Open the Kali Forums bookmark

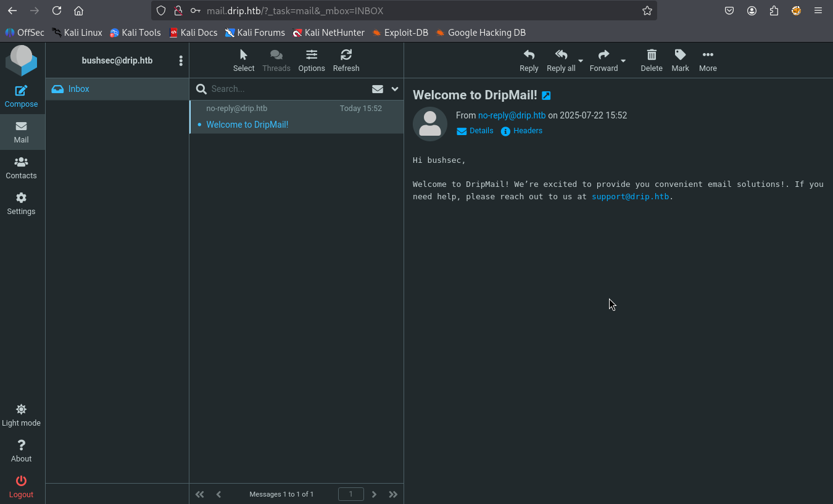pos(255,33)
